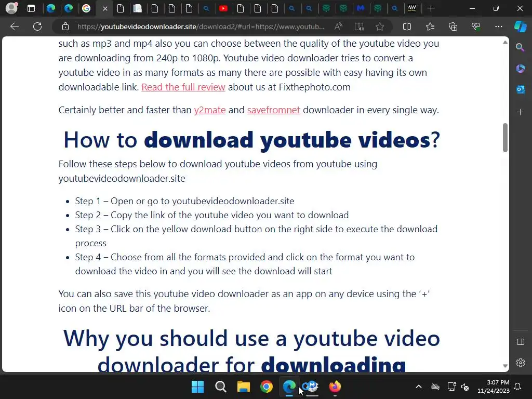532x399 pixels.
Task: Open sidebar settings gear
Action: click(520, 363)
